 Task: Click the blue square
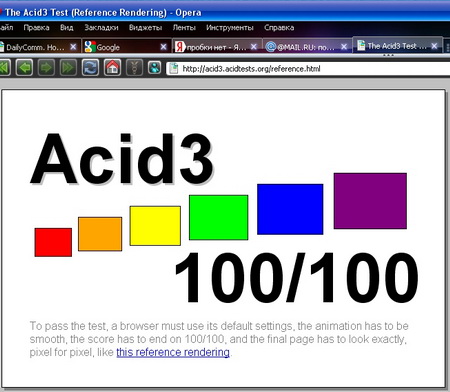(x=290, y=209)
